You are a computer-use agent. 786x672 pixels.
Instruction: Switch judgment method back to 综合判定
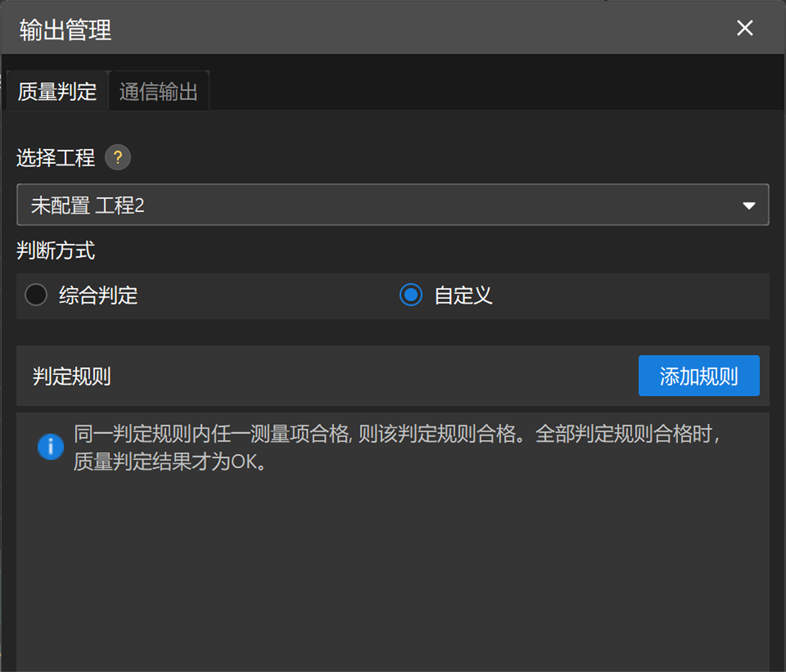tap(36, 295)
